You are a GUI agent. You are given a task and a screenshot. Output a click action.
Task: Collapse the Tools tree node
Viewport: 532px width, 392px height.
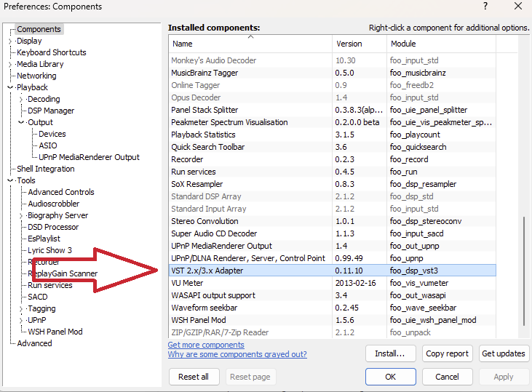coord(10,181)
